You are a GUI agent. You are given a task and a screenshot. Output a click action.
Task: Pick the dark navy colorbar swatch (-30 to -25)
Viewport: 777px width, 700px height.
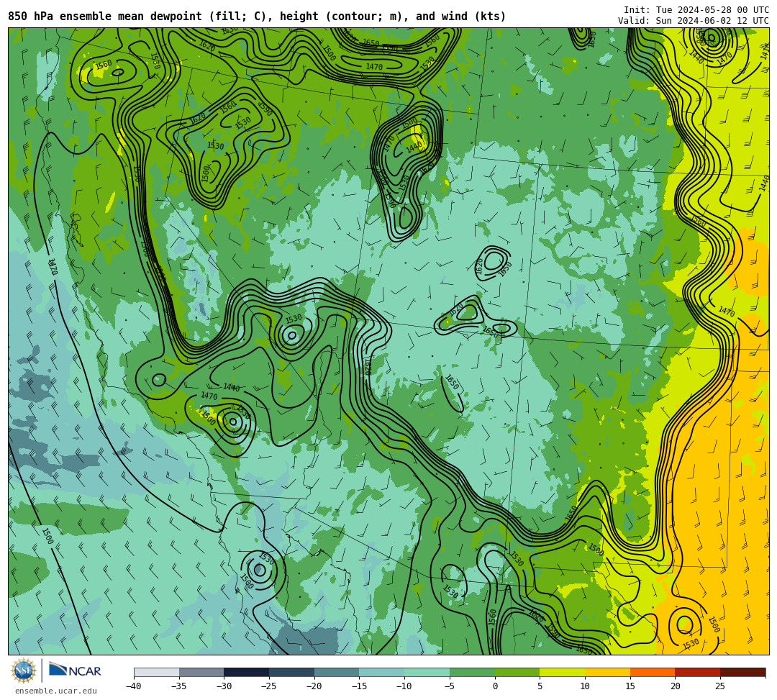247,672
